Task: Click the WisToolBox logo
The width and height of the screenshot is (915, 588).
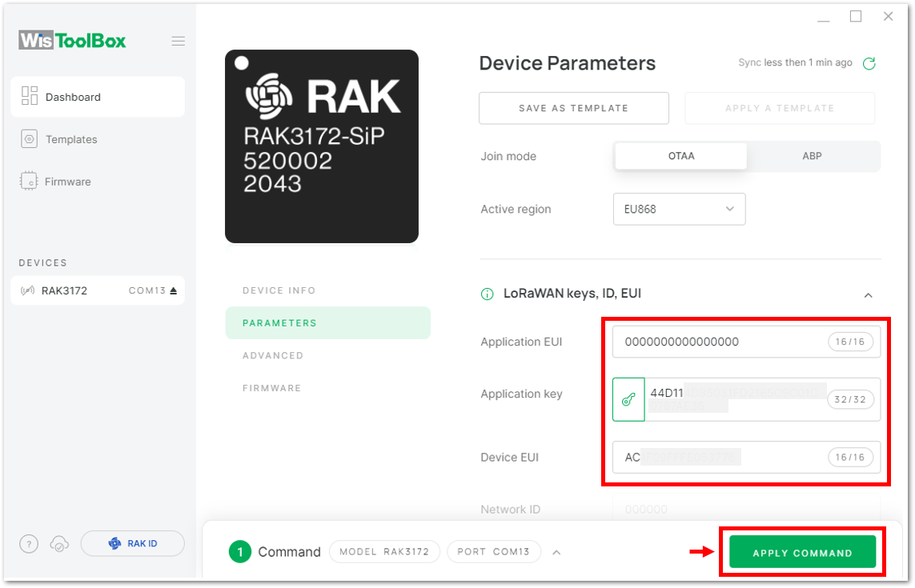Action: pyautogui.click(x=72, y=40)
